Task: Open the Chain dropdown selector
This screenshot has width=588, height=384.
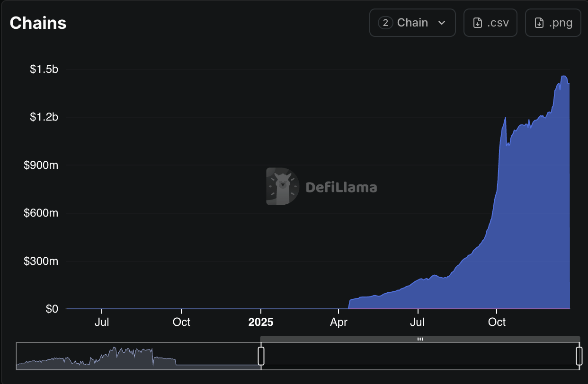Action: [x=412, y=23]
